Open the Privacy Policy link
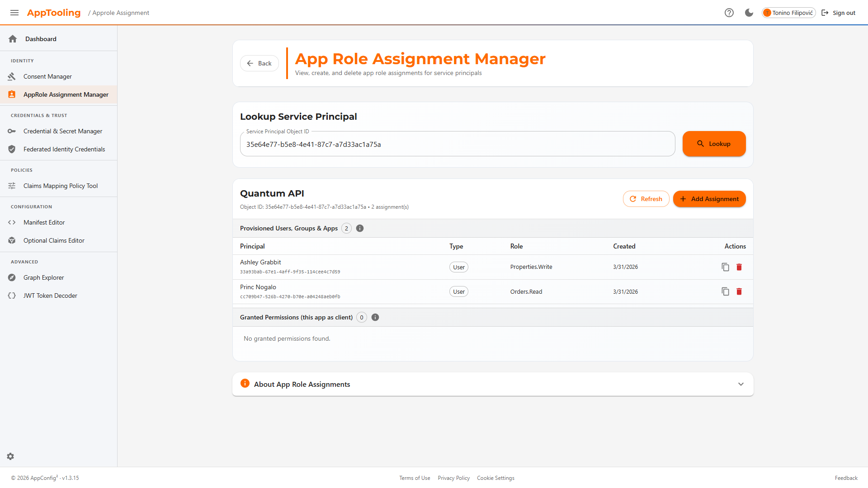The height and width of the screenshot is (488, 868). tap(453, 478)
